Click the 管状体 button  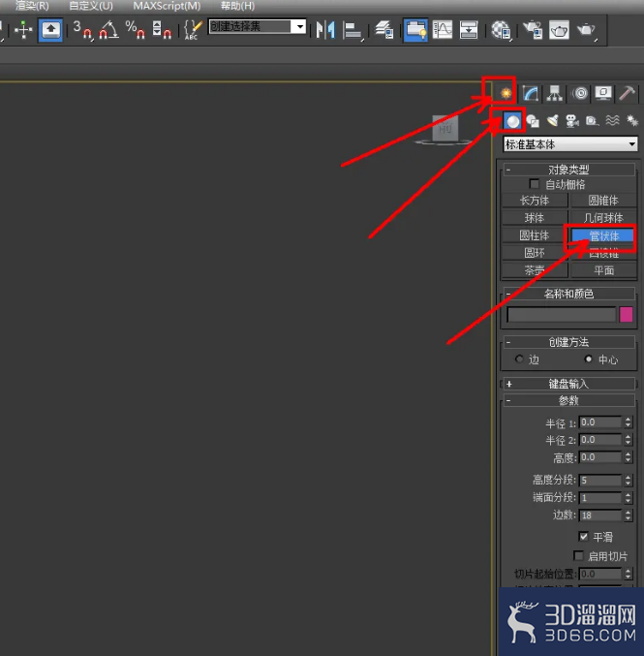(x=603, y=236)
